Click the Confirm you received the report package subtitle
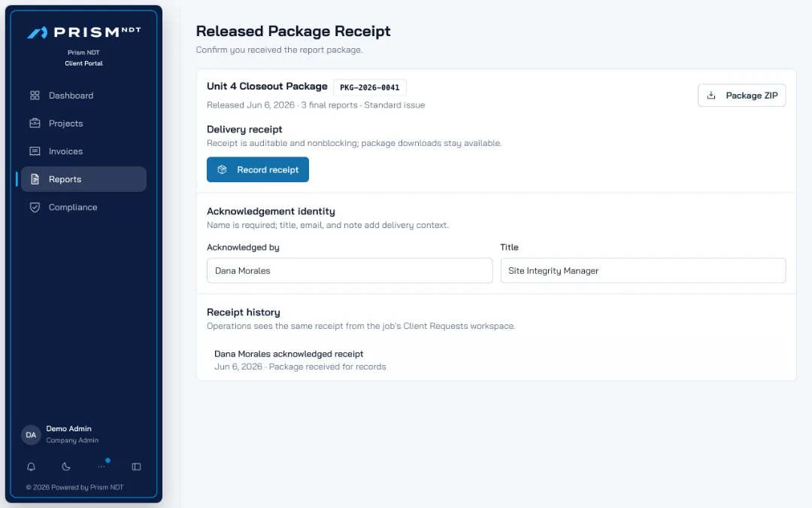Image resolution: width=812 pixels, height=508 pixels. (279, 50)
